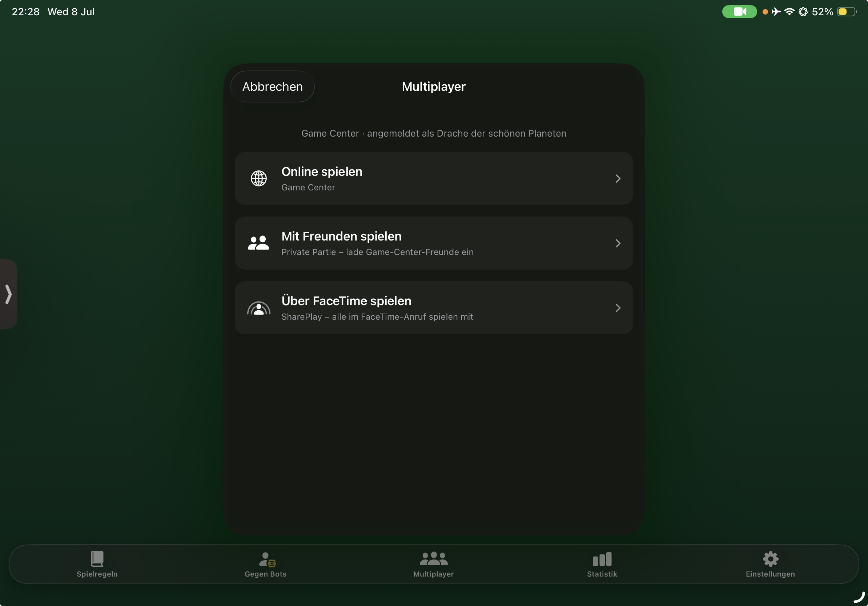The width and height of the screenshot is (868, 606).
Task: Open Mit Freunden spielen title text
Action: tap(341, 236)
